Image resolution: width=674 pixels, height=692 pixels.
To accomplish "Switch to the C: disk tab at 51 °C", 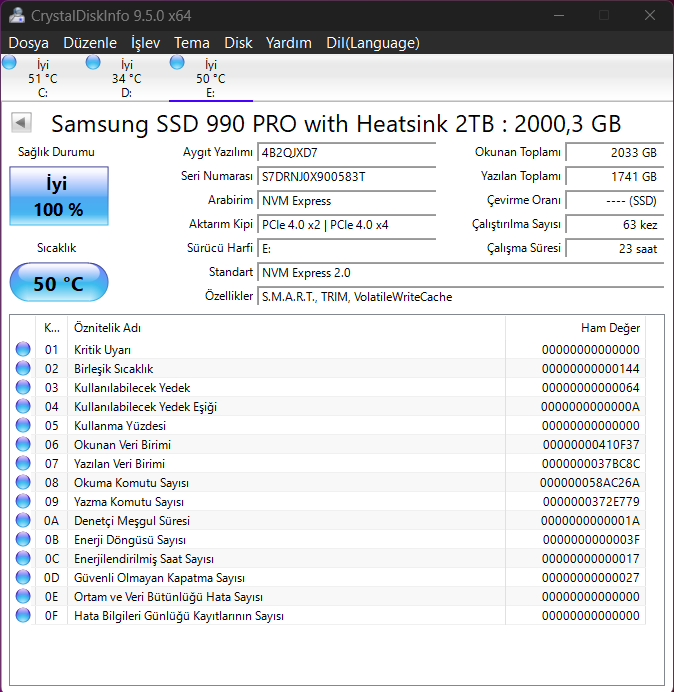I will (x=43, y=78).
